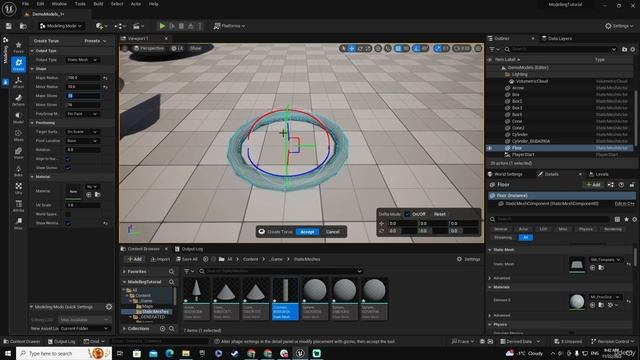
Task: Toggle the World Space UV checkbox
Action: click(x=68, y=214)
